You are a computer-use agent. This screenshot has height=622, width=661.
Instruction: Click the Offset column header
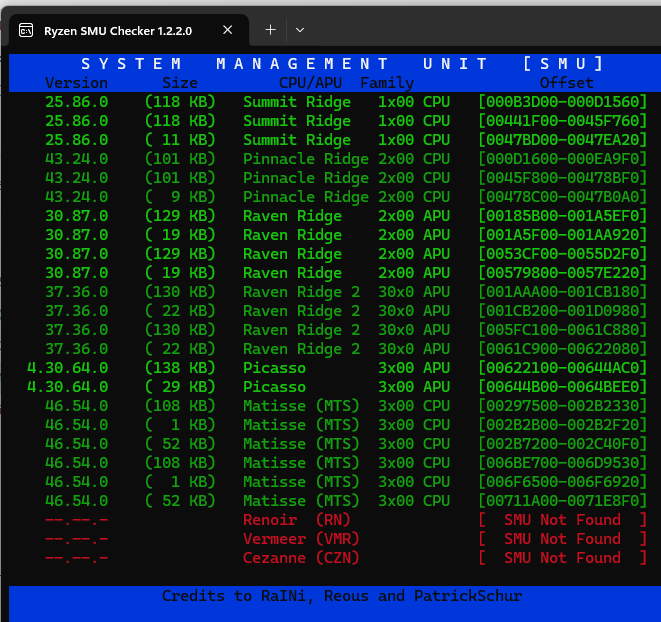pyautogui.click(x=566, y=83)
